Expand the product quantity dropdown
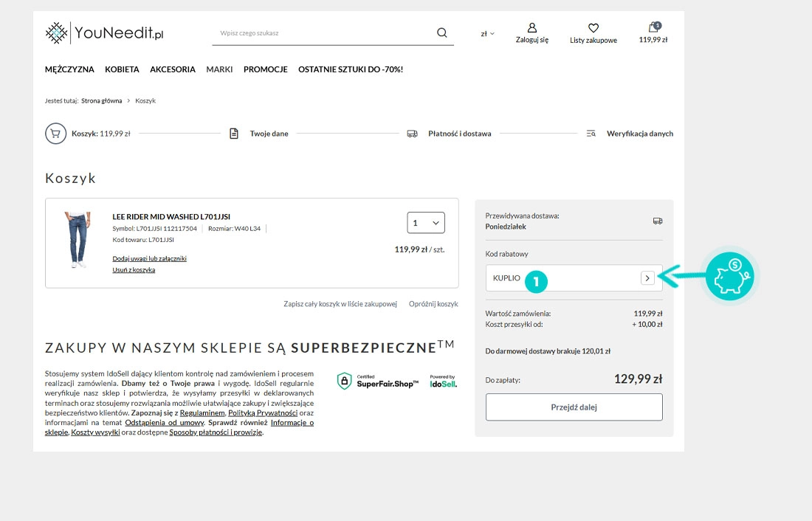 click(426, 223)
